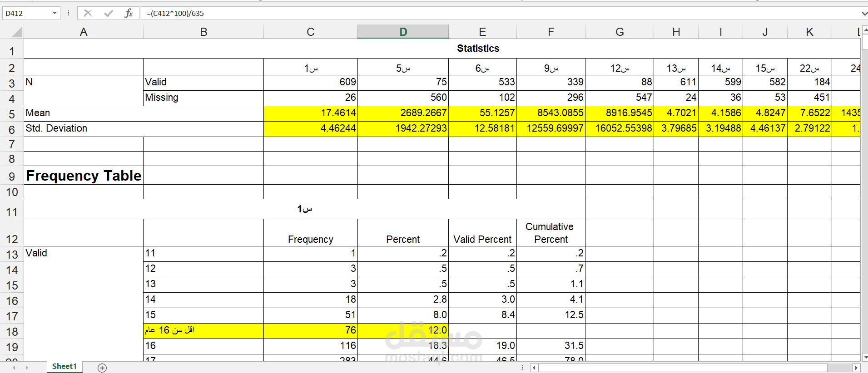Select row 5 header

click(12, 114)
